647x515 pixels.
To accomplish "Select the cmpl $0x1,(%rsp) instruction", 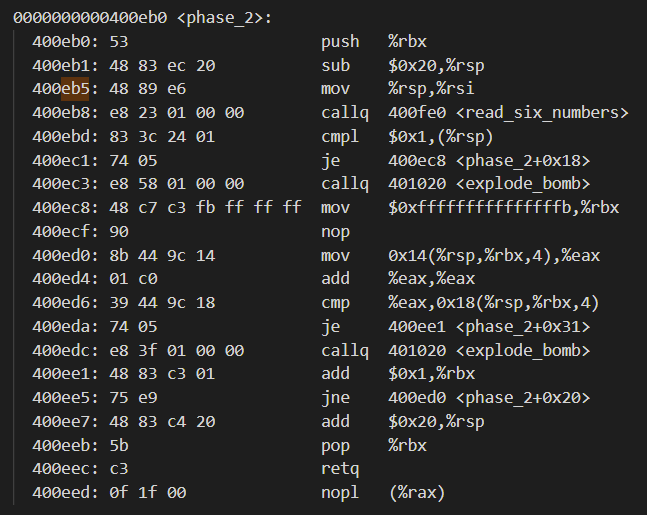I will tap(407, 137).
